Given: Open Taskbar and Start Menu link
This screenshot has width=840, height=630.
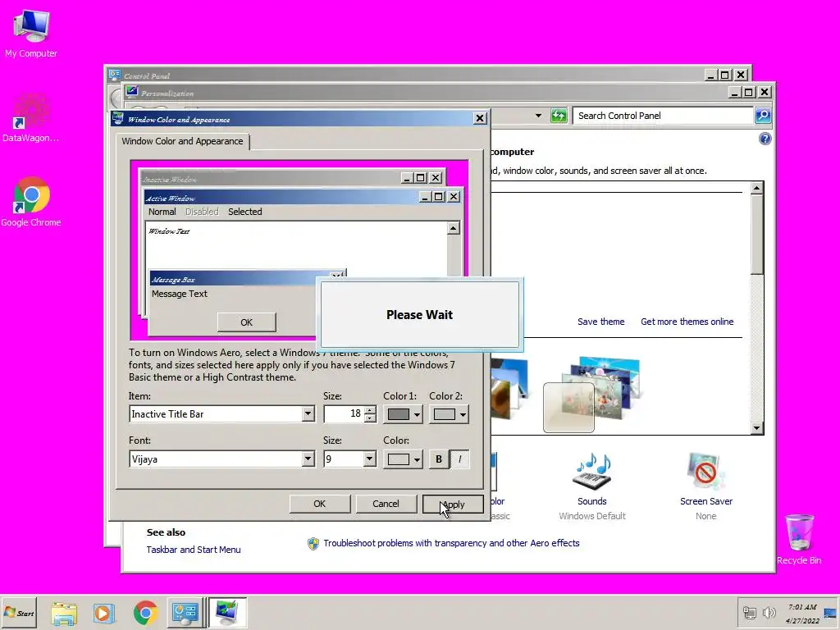Looking at the screenshot, I should [194, 550].
